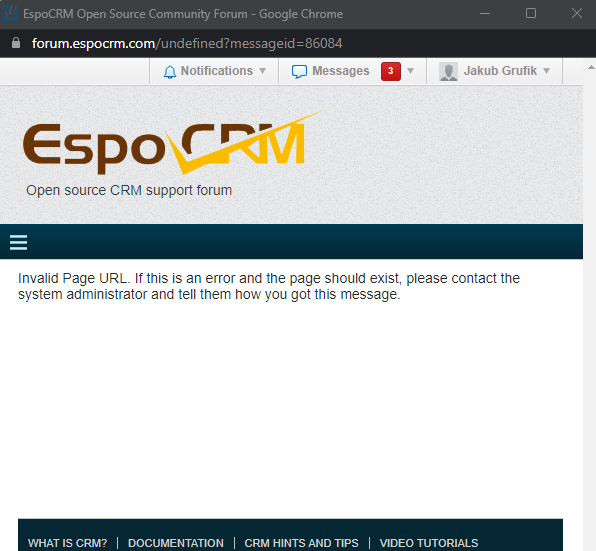Image resolution: width=596 pixels, height=551 pixels.
Task: Expand the Messages dropdown arrow
Action: point(410,71)
